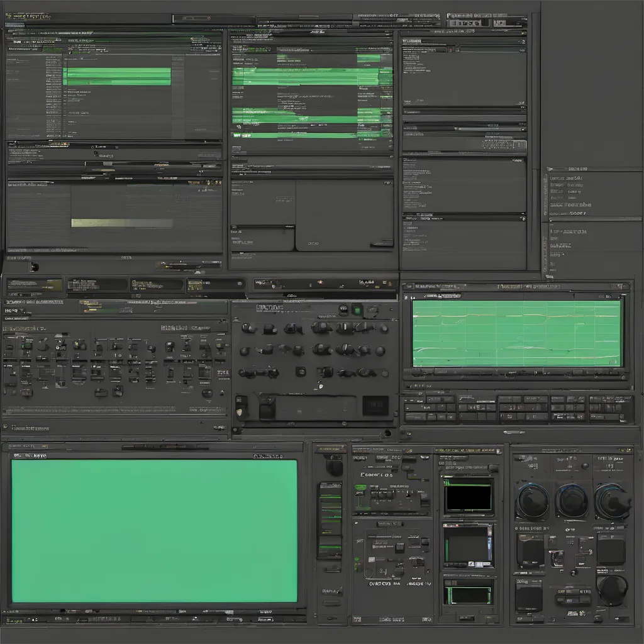Select the middle small preview monitor
Image resolution: width=644 pixels, height=644 pixels.
point(468,544)
